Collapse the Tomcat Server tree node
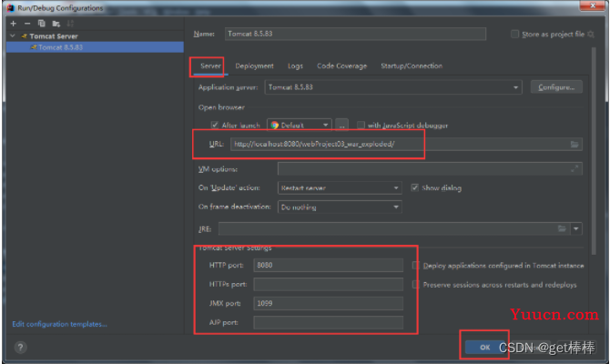The width and height of the screenshot is (610, 364). click(x=13, y=35)
